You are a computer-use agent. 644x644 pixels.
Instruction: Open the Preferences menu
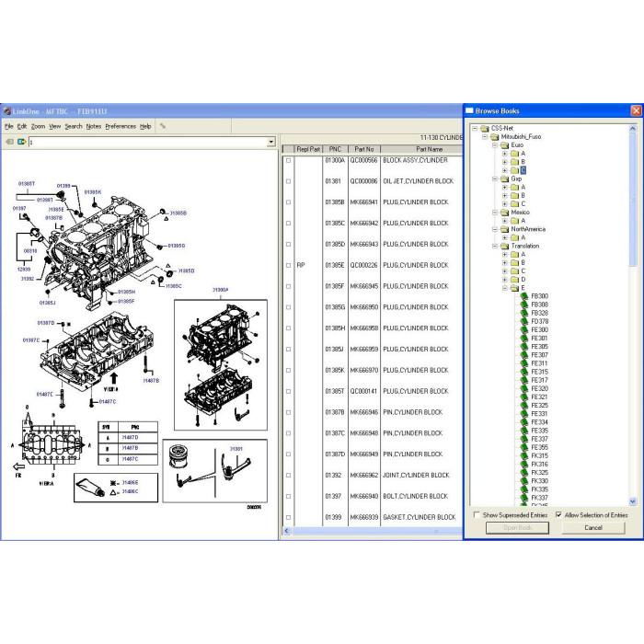pos(121,126)
